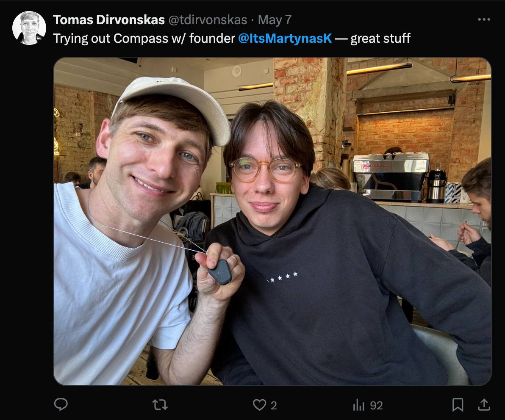Reply to Tomas Dirvonskas's tweet
This screenshot has width=505, height=420.
point(61,405)
